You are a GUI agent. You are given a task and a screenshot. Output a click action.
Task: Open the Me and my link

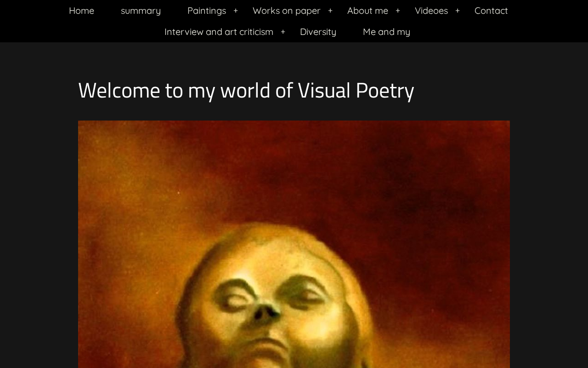[x=386, y=32]
